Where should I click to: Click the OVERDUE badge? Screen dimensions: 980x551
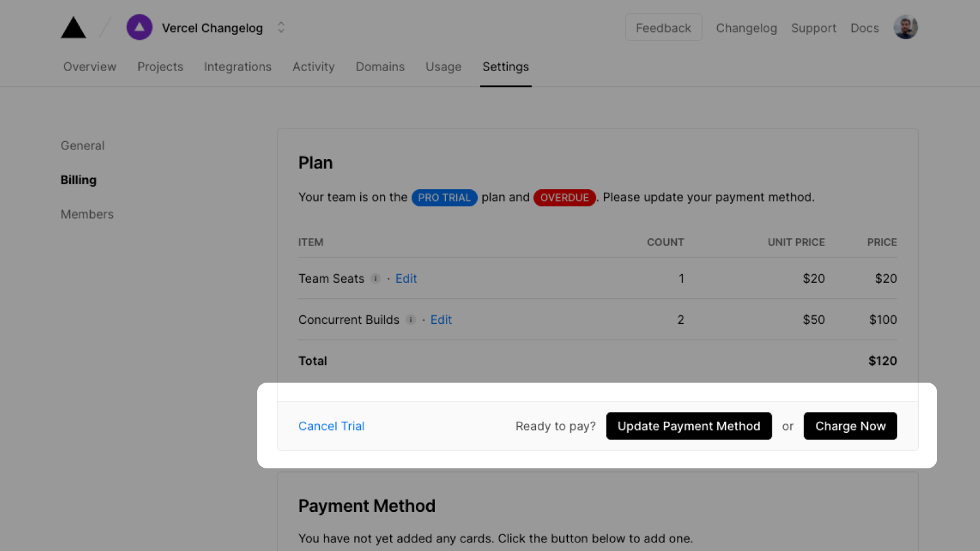coord(564,197)
